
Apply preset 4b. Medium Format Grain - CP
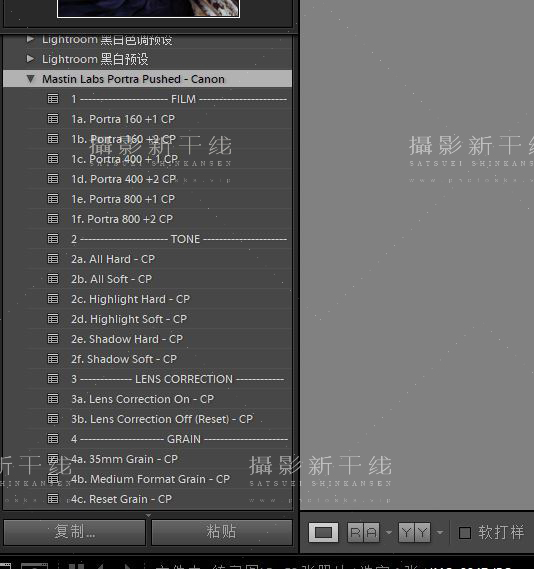pos(151,479)
